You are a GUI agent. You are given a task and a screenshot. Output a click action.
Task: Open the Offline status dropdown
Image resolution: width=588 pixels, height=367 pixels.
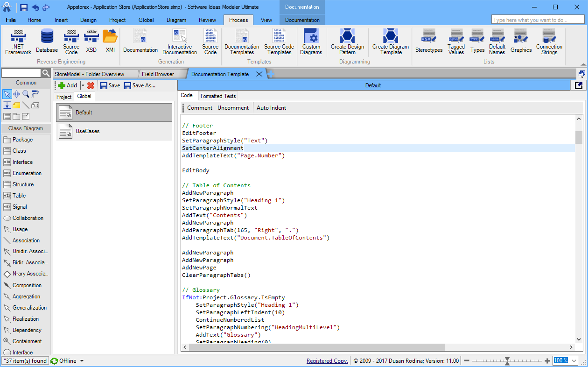point(82,361)
